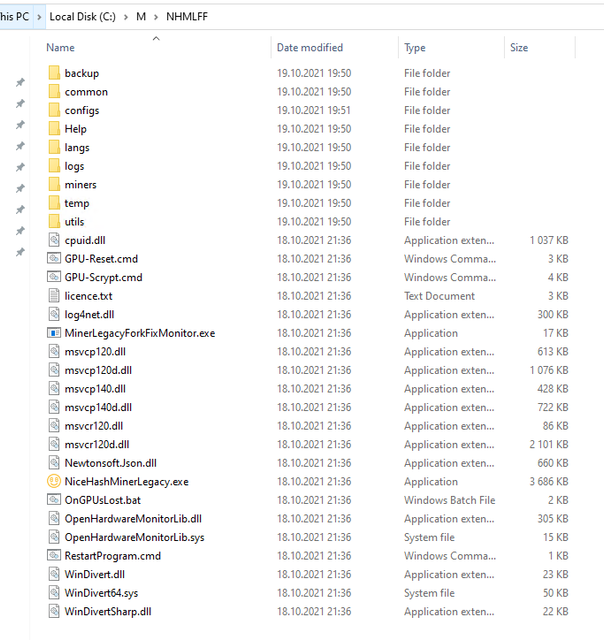Click the System file type of WinDivert64.sys
Screen dimensions: 604x640
coord(429,593)
